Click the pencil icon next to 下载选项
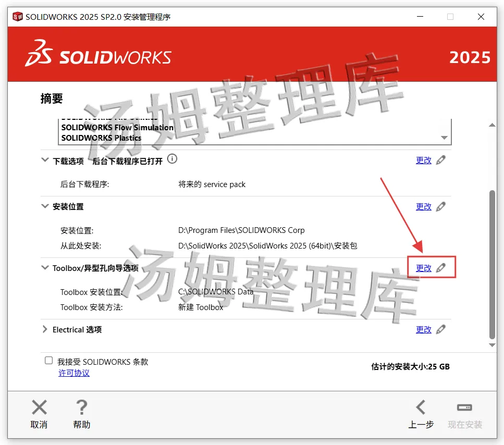Image resolution: width=504 pixels, height=445 pixels. (x=441, y=159)
